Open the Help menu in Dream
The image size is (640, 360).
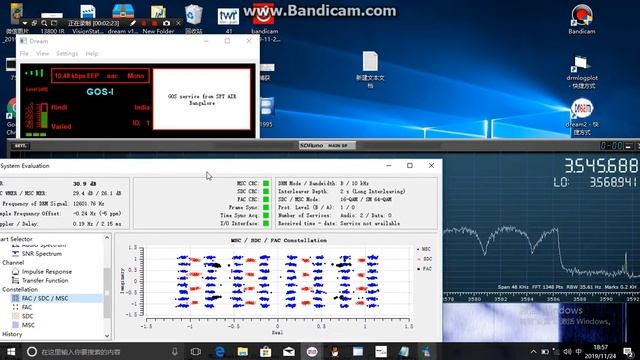click(92, 53)
